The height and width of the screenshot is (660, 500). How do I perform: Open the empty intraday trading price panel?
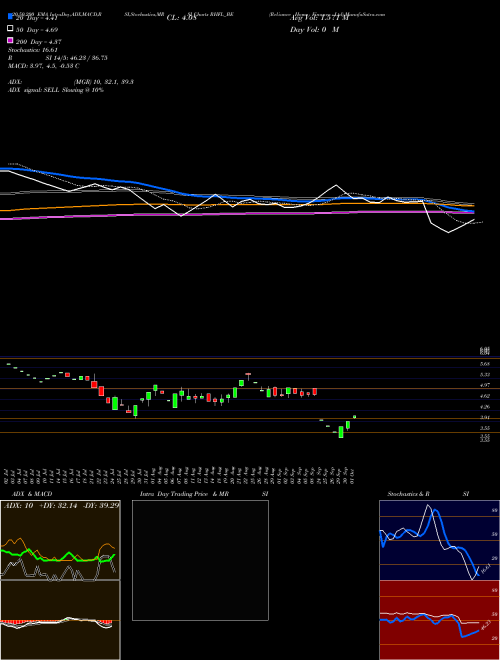[x=200, y=560]
